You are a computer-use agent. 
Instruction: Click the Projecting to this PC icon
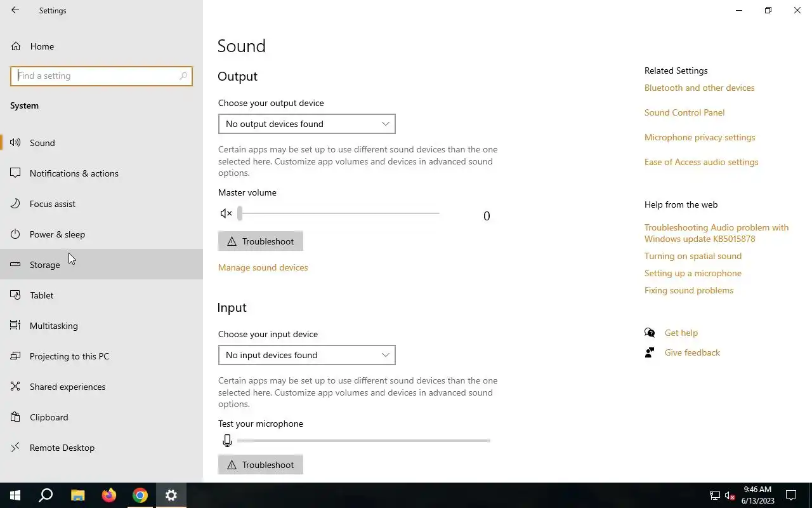coord(15,356)
